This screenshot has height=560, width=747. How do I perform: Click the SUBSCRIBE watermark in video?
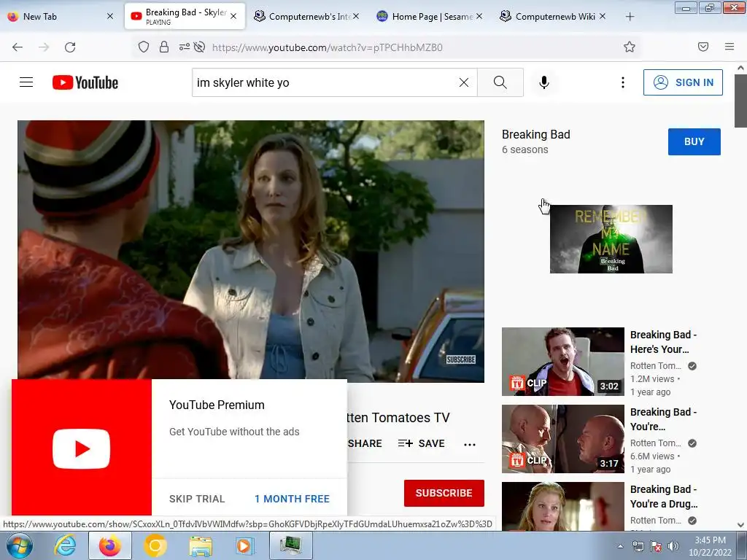pyautogui.click(x=461, y=359)
